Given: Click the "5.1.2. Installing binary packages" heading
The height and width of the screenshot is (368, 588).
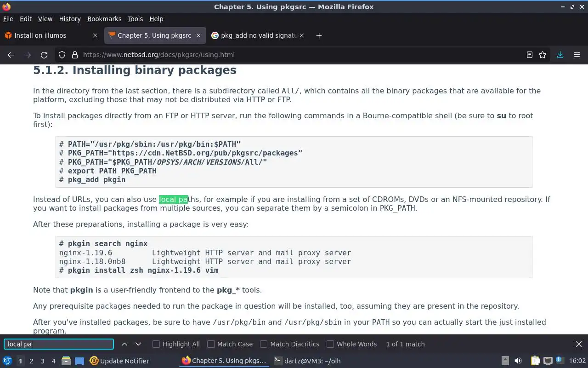Looking at the screenshot, I should [x=135, y=70].
